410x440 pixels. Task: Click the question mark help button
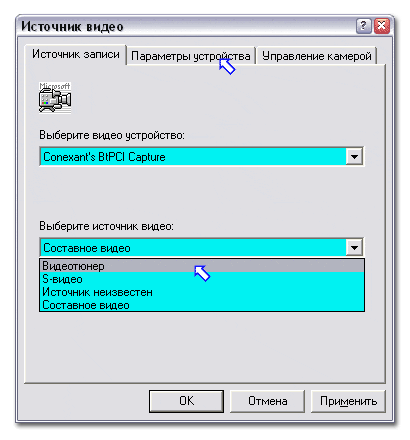(364, 26)
